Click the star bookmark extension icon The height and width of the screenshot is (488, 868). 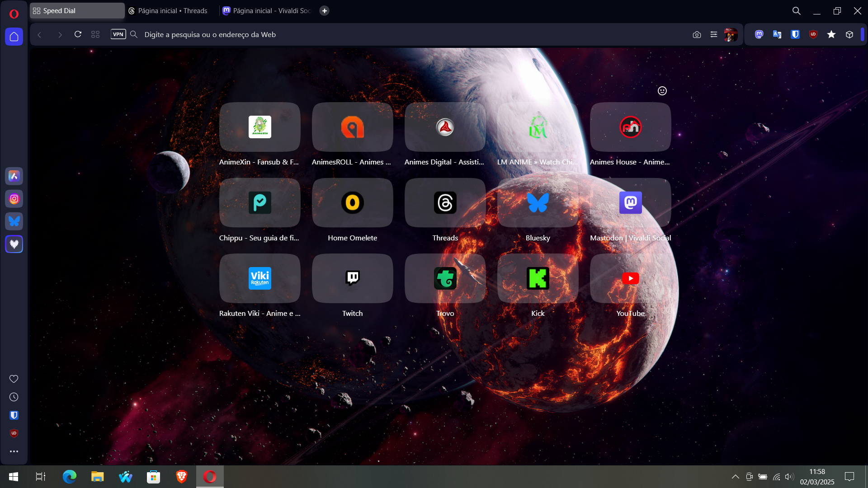(831, 34)
